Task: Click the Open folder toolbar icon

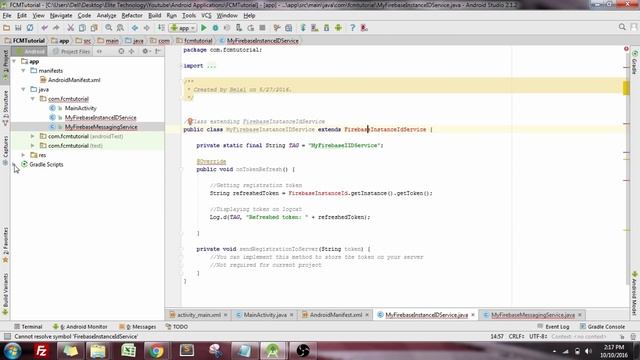Action: point(7,28)
